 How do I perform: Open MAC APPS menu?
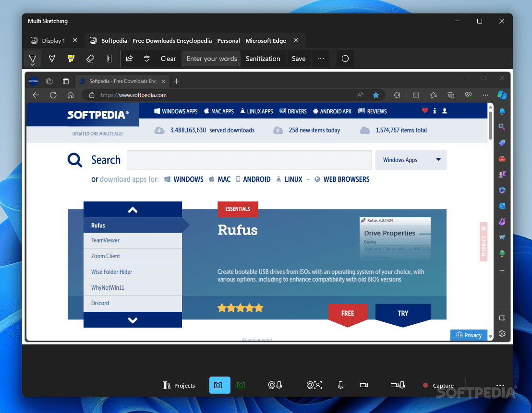[219, 111]
